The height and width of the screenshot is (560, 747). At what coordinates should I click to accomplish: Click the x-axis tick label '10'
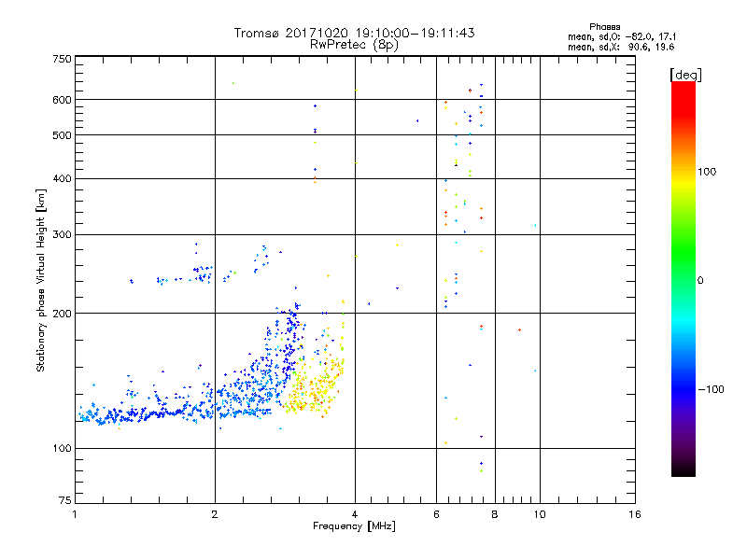540,514
